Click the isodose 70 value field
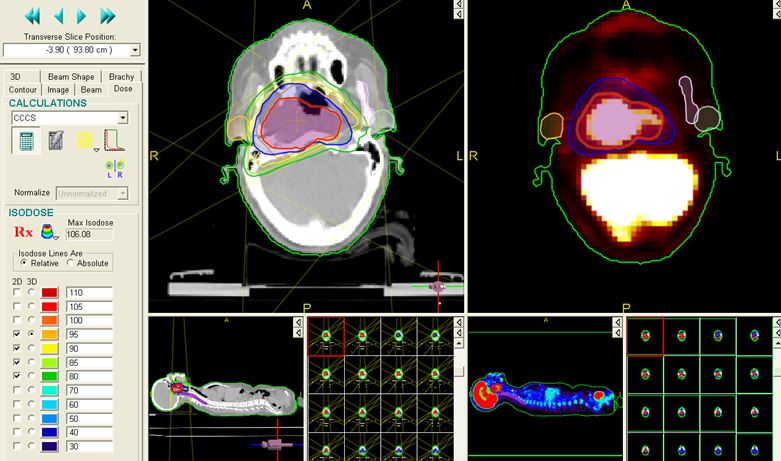This screenshot has height=461, width=781. (x=89, y=390)
